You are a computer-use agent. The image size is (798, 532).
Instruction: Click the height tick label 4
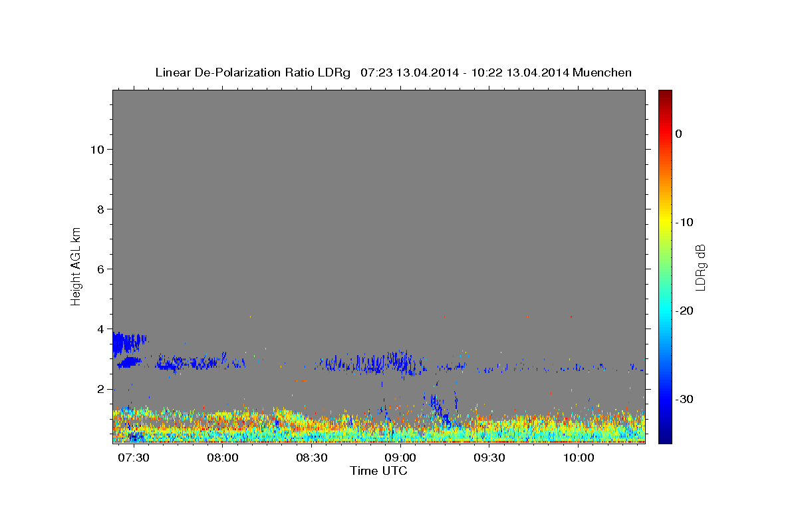tap(101, 329)
